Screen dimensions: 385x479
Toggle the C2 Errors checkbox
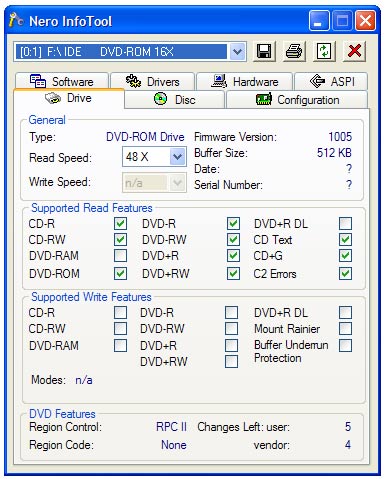click(x=345, y=274)
